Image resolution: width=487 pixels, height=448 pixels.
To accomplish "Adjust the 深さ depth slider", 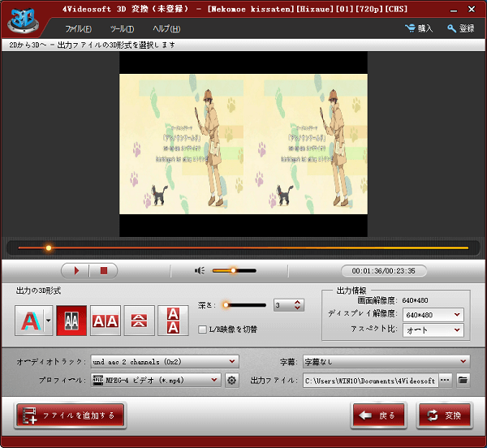I will [x=244, y=305].
